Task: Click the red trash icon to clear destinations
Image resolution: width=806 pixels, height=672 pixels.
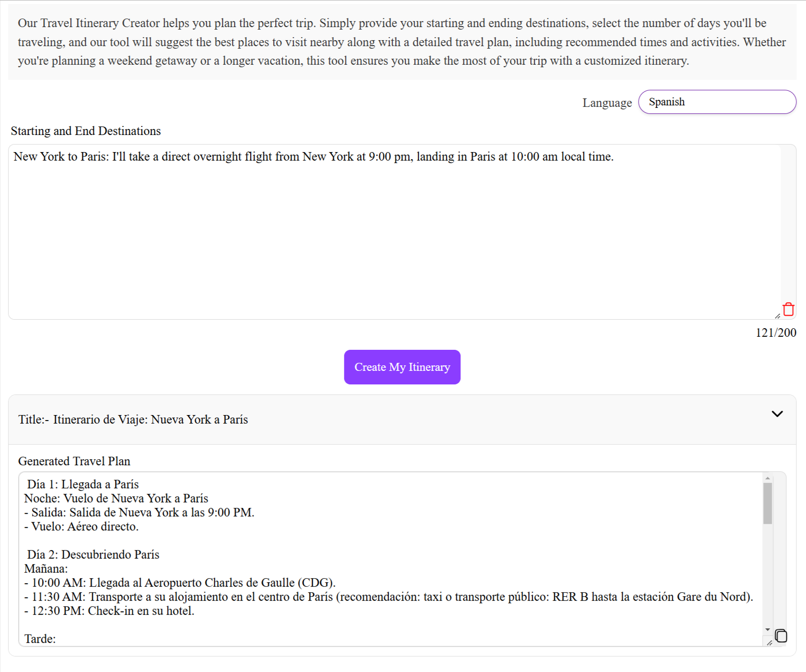Action: pos(788,309)
